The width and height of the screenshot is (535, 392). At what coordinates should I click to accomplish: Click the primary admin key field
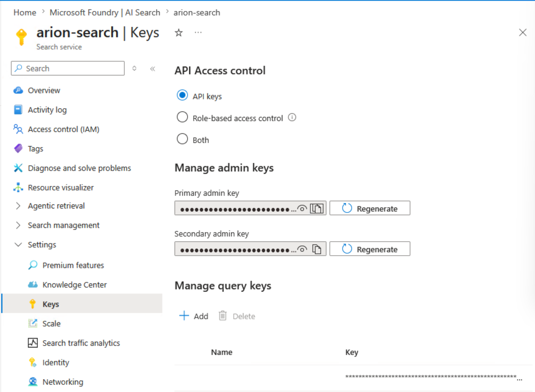pos(250,208)
